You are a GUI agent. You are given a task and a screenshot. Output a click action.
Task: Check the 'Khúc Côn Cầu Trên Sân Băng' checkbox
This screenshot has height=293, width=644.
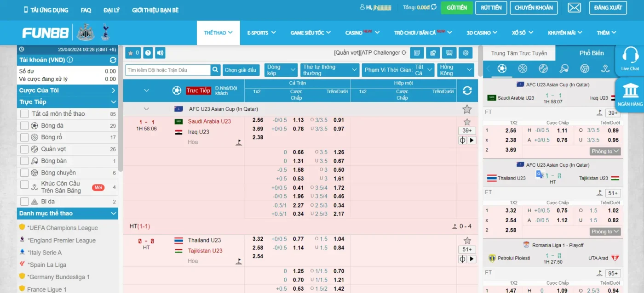point(24,185)
